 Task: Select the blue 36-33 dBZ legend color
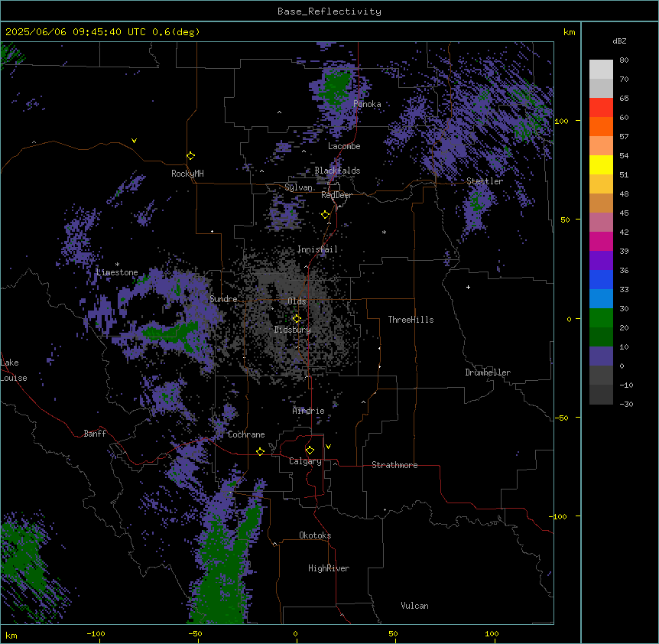(x=601, y=279)
